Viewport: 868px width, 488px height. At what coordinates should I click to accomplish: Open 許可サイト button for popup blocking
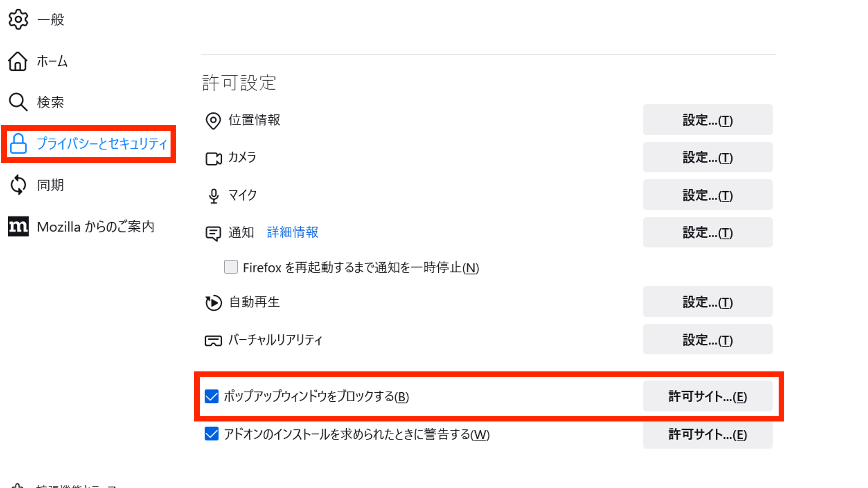tap(708, 396)
